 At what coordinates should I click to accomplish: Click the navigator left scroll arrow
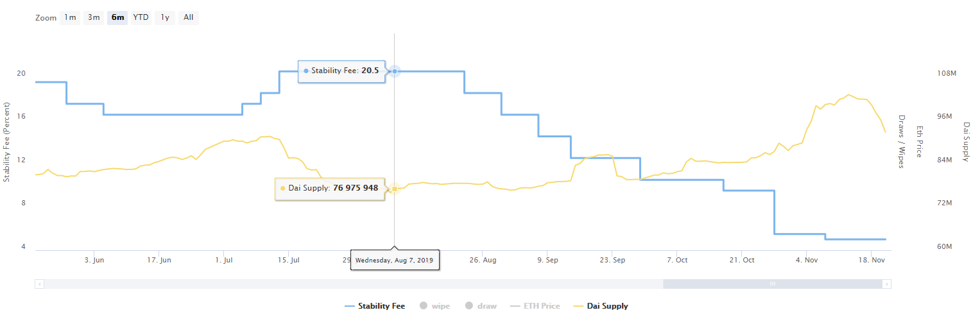tap(40, 284)
